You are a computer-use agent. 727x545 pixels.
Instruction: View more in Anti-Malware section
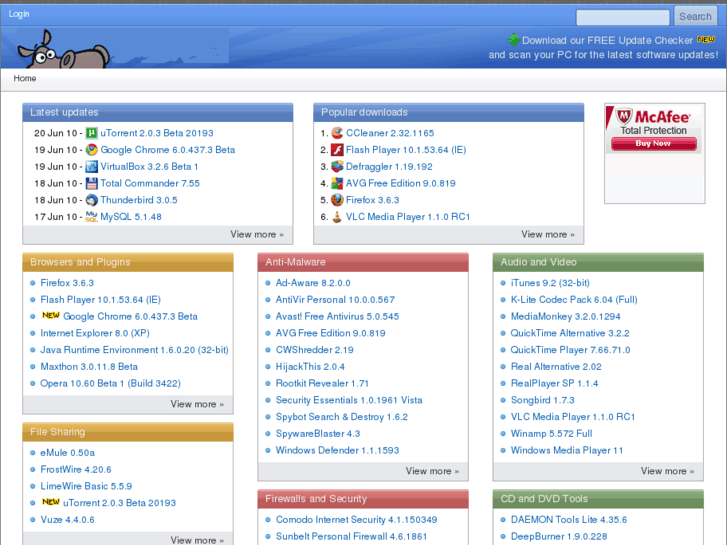point(432,471)
